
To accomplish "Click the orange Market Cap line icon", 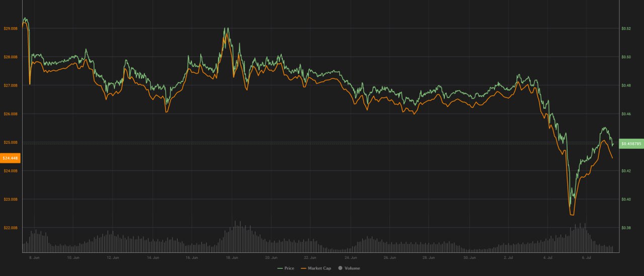I will 303,268.
